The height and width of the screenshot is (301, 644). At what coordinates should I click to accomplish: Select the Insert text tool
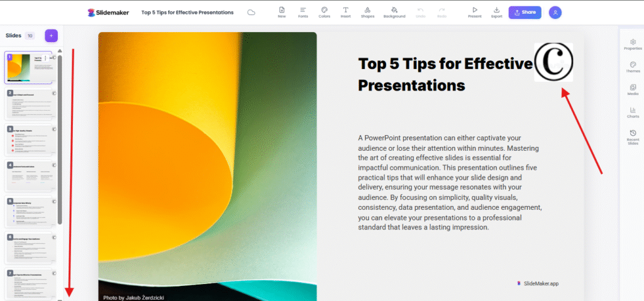346,10
